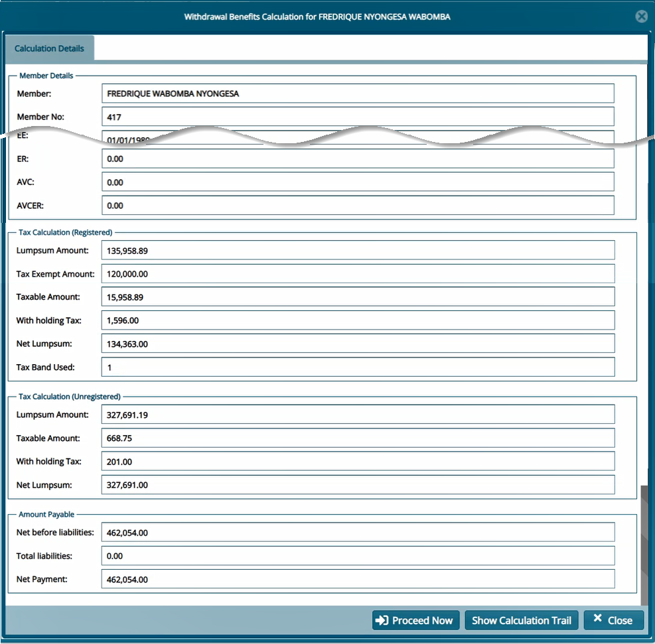The height and width of the screenshot is (644, 655).
Task: Click Unregistered With holding Tax 201.00 field
Action: pyautogui.click(x=358, y=461)
